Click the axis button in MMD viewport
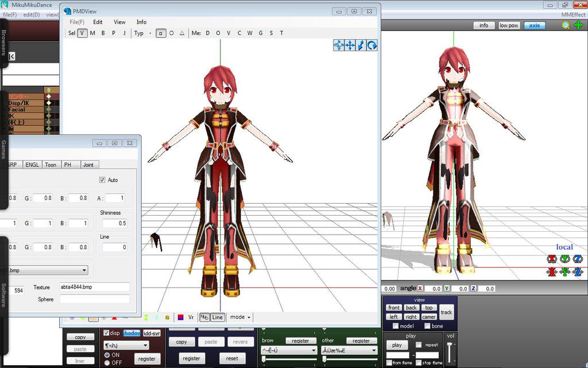The image size is (588, 368). pyautogui.click(x=535, y=25)
